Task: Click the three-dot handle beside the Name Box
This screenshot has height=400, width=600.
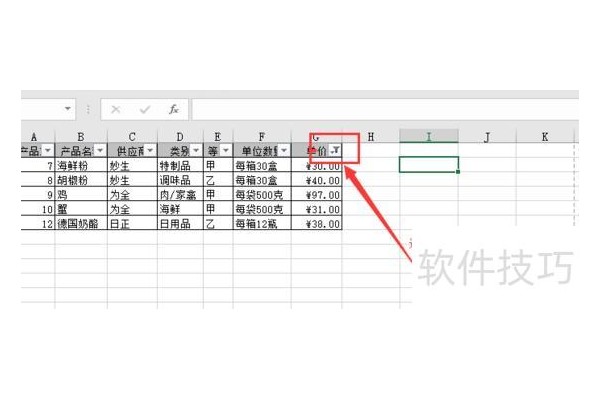Action: click(88, 109)
